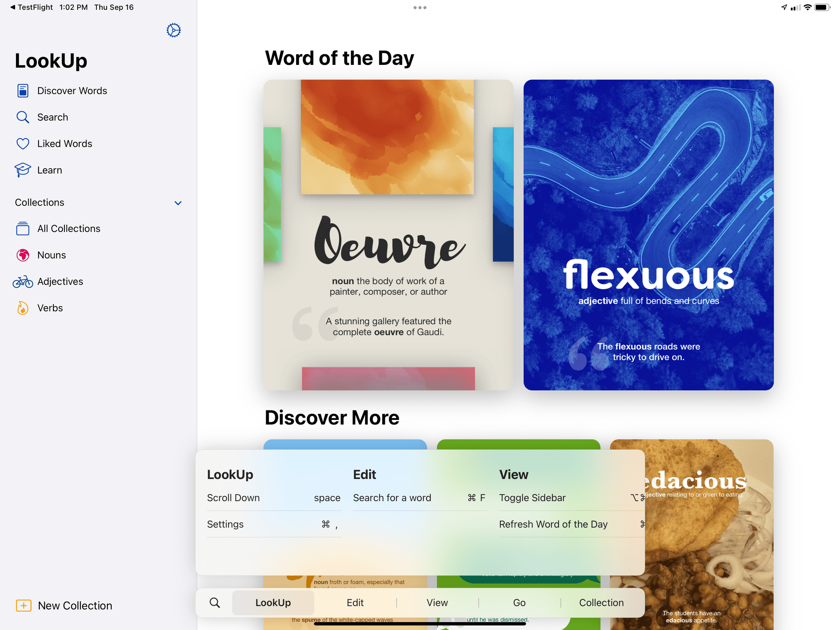Select the Go tab in shortcut bar
The width and height of the screenshot is (840, 630).
(519, 603)
